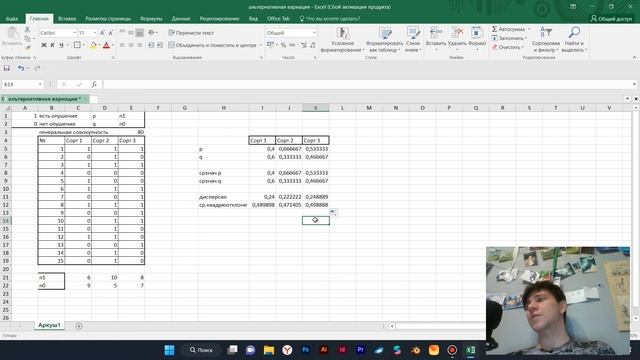Toggle align text left
This screenshot has width=640, height=360.
[122, 45]
